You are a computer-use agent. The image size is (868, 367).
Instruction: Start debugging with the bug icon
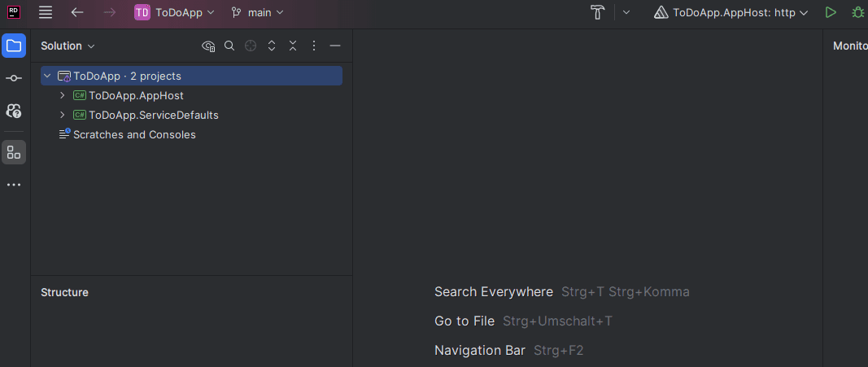858,13
